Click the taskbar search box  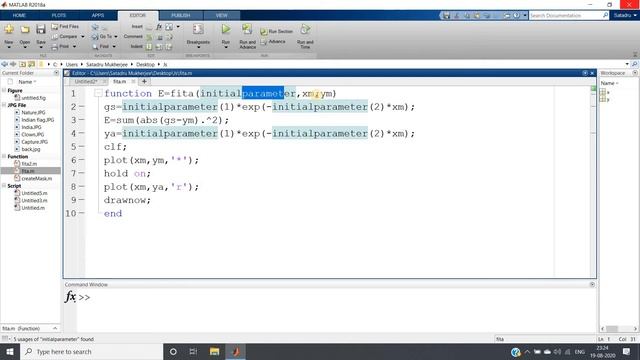(x=91, y=352)
